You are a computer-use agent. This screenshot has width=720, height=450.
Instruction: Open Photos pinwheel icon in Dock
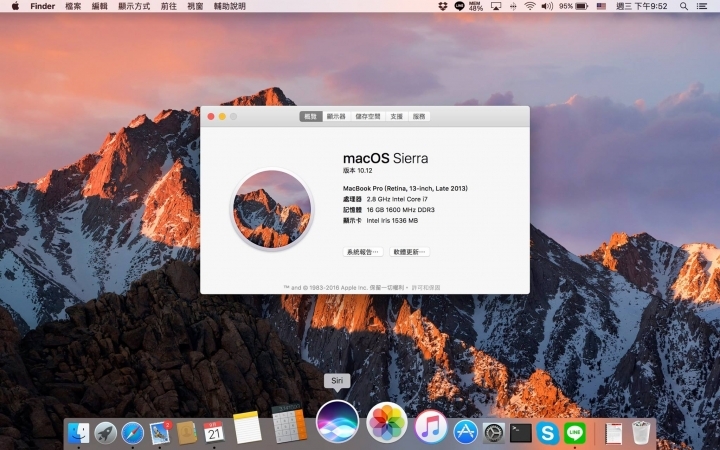click(387, 423)
